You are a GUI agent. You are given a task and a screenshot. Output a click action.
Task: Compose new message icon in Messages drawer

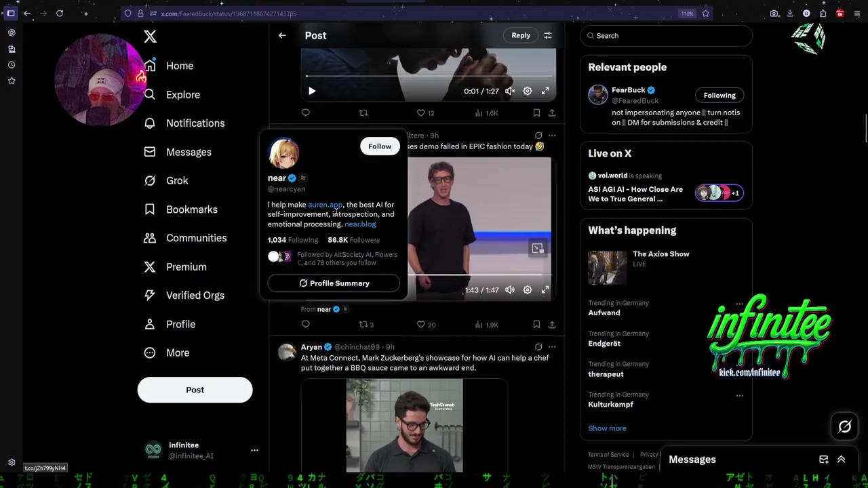[x=823, y=460]
